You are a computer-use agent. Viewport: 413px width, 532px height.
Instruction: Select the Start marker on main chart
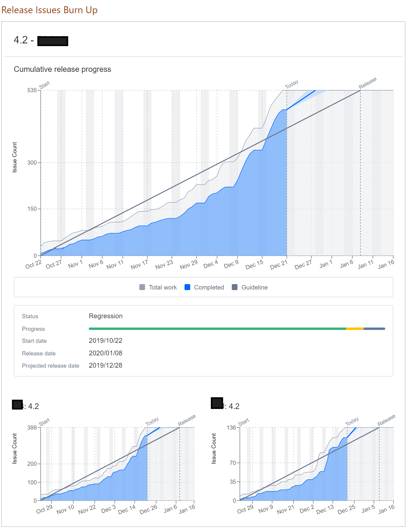45,85
